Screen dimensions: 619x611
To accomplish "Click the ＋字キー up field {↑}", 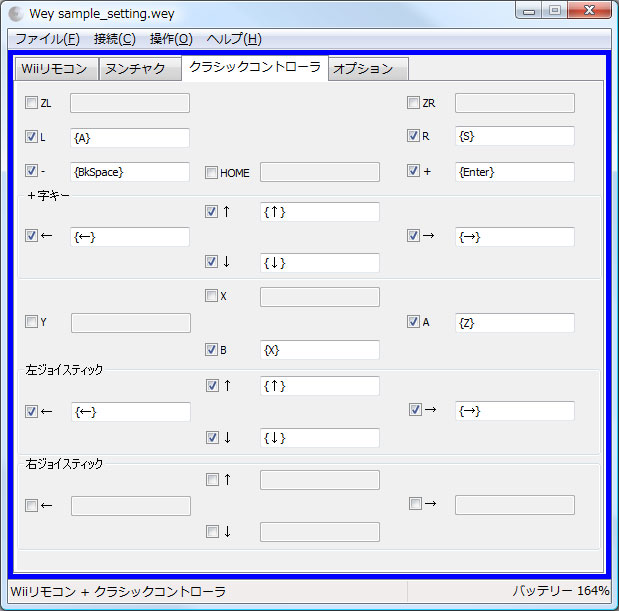I will tap(320, 212).
